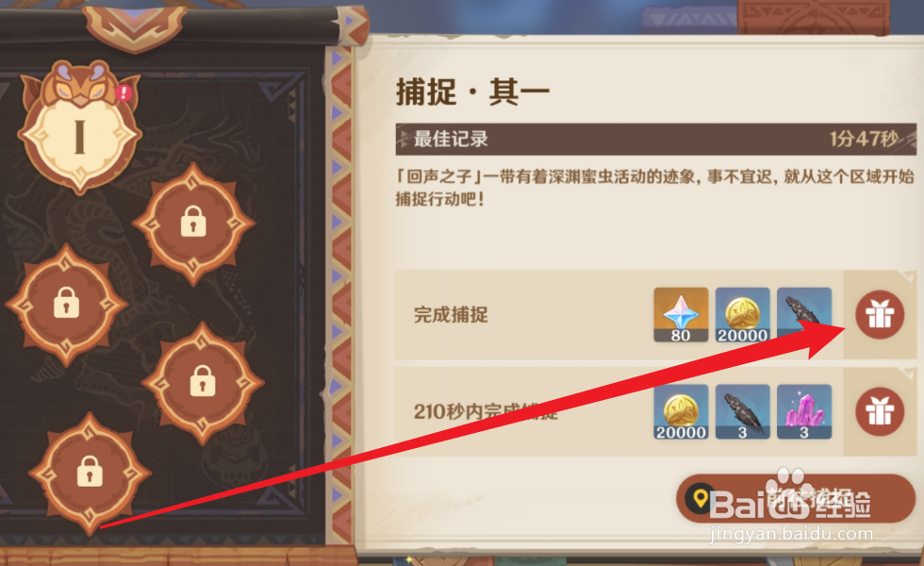Select the locked stage on the far left
Image resolution: width=924 pixels, height=566 pixels.
[x=66, y=304]
